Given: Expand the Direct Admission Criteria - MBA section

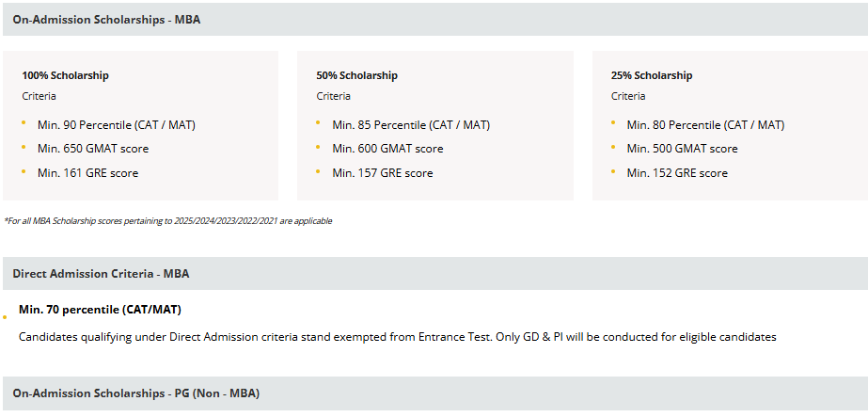Looking at the screenshot, I should (435, 274).
